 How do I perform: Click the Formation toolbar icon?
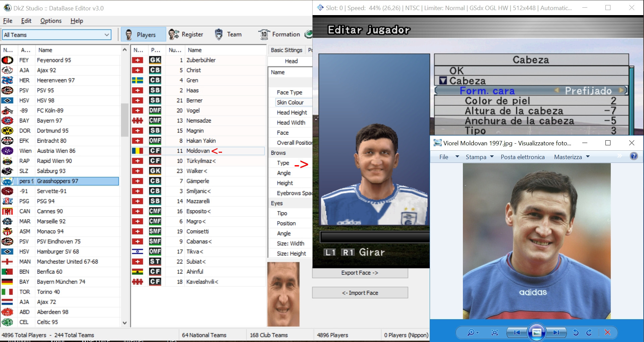click(264, 34)
